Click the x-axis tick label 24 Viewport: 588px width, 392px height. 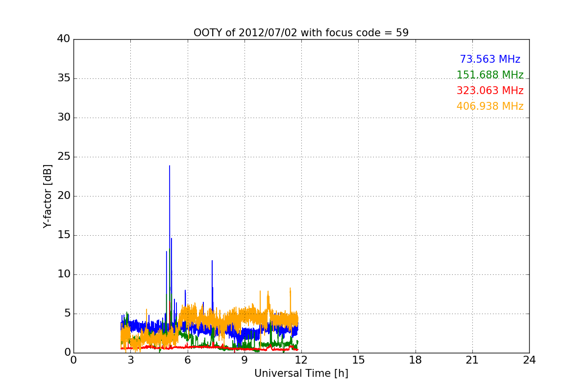[x=529, y=360]
